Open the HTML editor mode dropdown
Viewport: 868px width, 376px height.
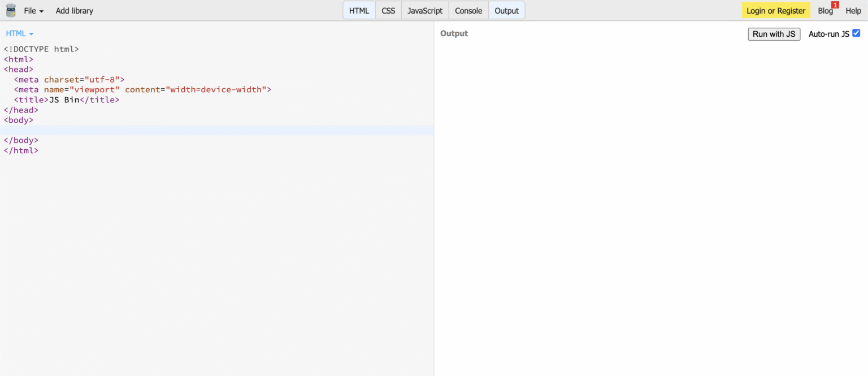point(19,33)
